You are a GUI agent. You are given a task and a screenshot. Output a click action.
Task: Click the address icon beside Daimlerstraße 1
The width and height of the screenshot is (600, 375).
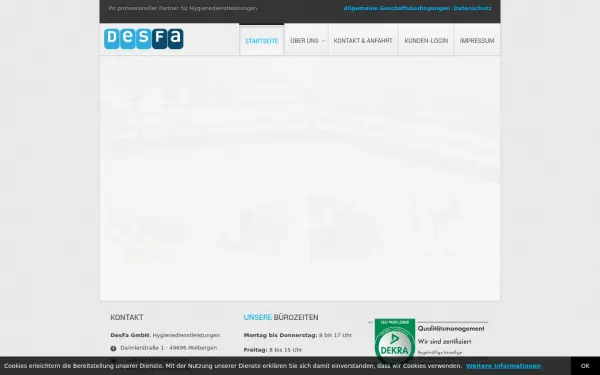(x=113, y=348)
